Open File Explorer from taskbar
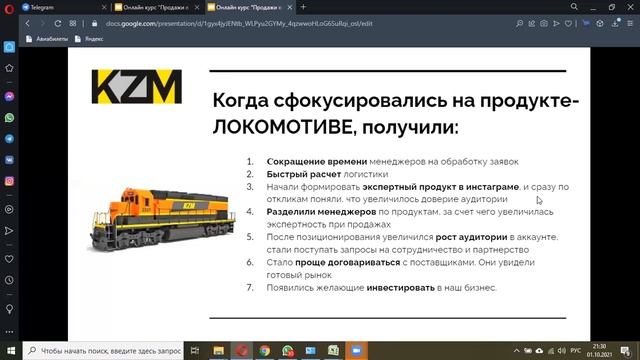This screenshot has height=360, width=640. tap(218, 351)
